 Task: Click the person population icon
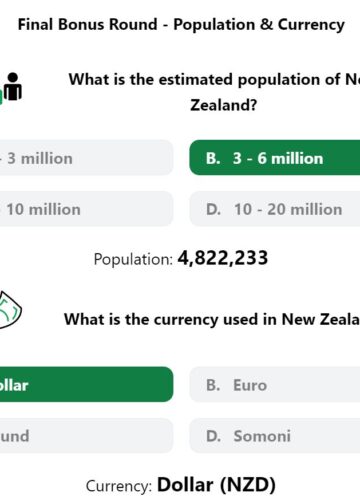point(11,87)
